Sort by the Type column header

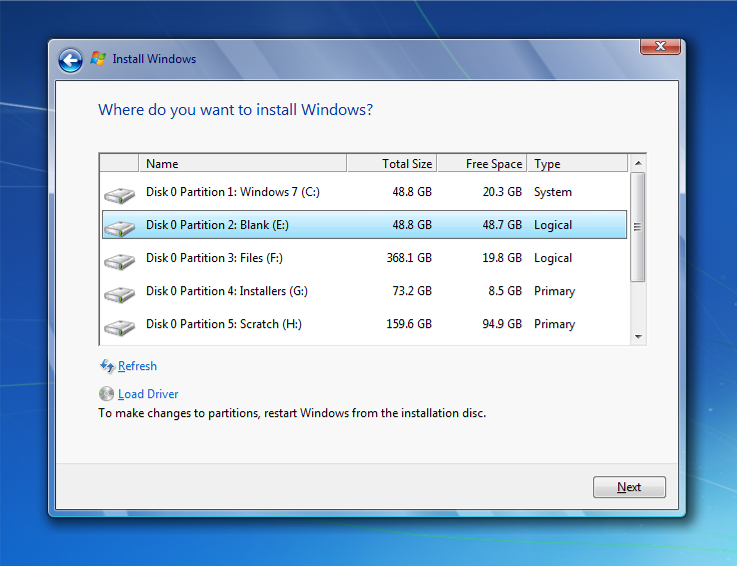tap(577, 164)
